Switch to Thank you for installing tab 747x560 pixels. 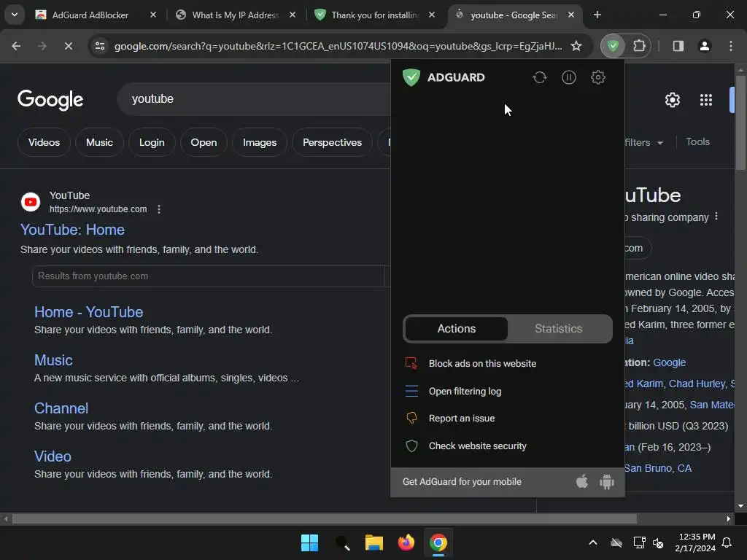point(375,15)
